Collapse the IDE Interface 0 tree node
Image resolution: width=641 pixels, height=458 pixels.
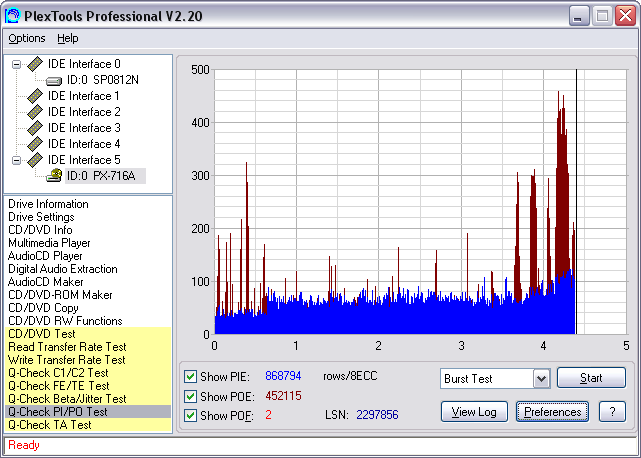tap(16, 64)
